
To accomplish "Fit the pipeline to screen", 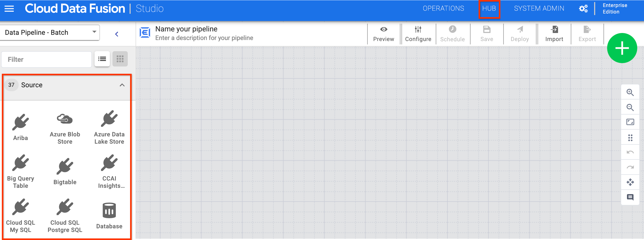I will pos(630,122).
